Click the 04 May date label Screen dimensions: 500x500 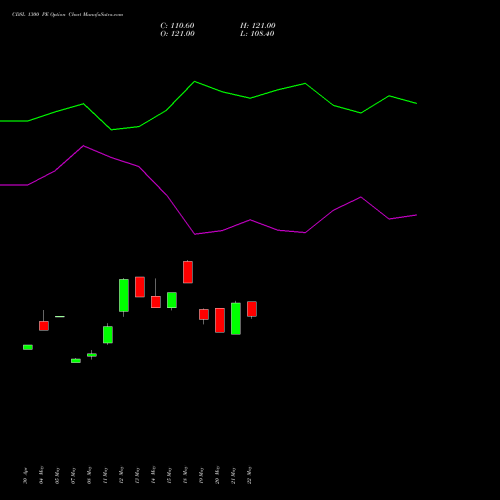click(x=41, y=475)
